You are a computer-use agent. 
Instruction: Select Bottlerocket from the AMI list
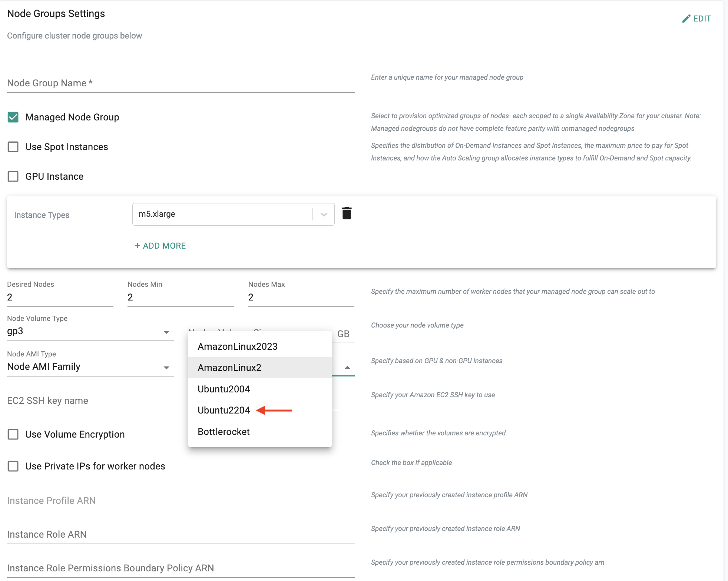224,432
